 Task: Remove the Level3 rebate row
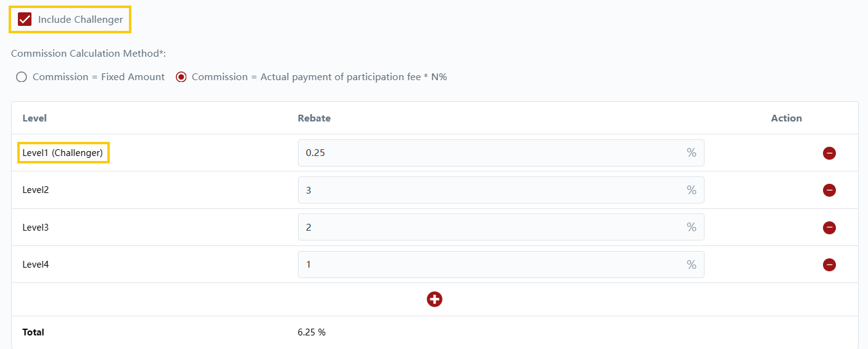(829, 228)
